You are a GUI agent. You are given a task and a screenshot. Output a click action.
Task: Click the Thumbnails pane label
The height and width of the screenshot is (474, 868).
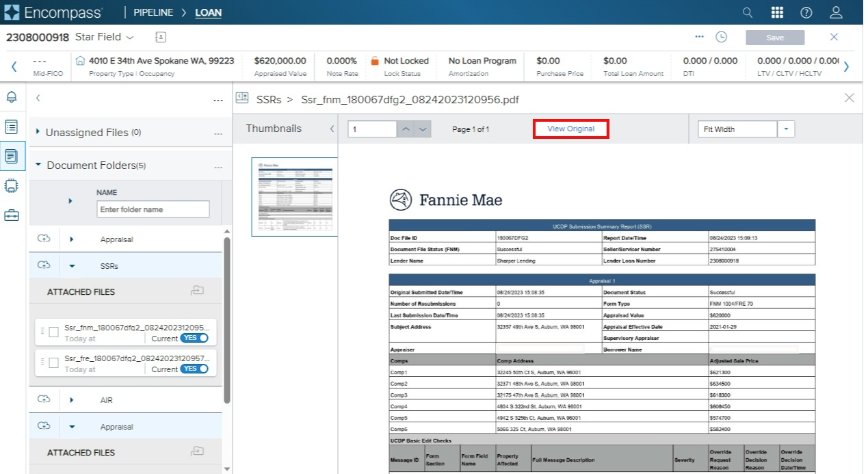274,129
